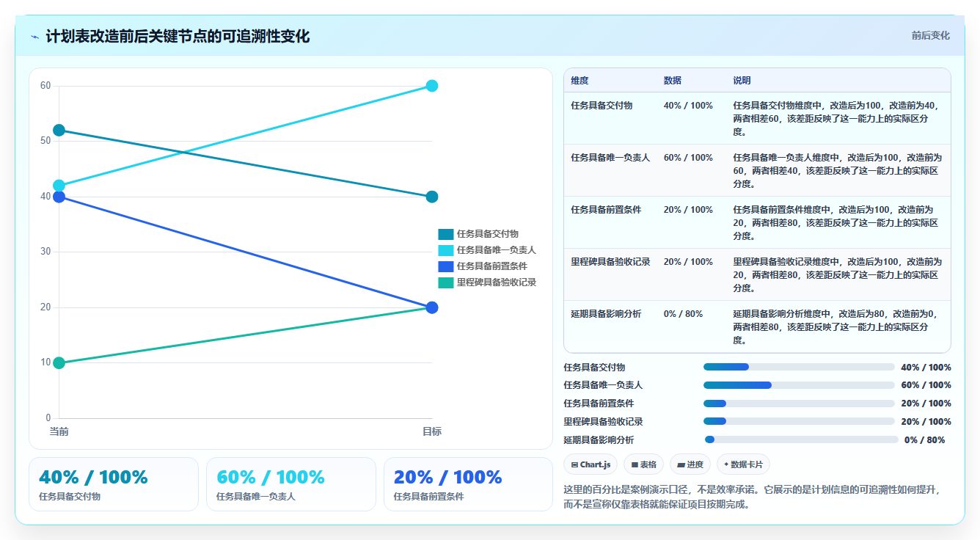Image resolution: width=980 pixels, height=540 pixels.
Task: Click the 任务具备前置条件 progress bar
Action: point(799,404)
